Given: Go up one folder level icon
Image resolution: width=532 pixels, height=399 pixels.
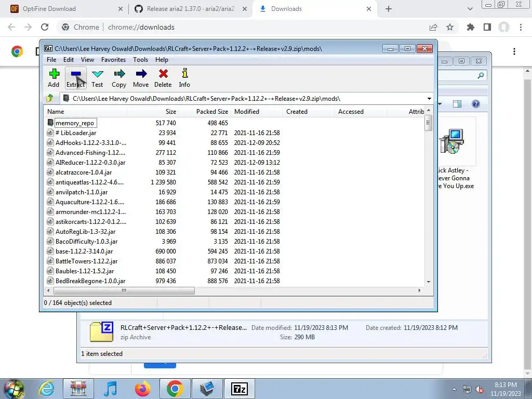Looking at the screenshot, I should [49, 98].
